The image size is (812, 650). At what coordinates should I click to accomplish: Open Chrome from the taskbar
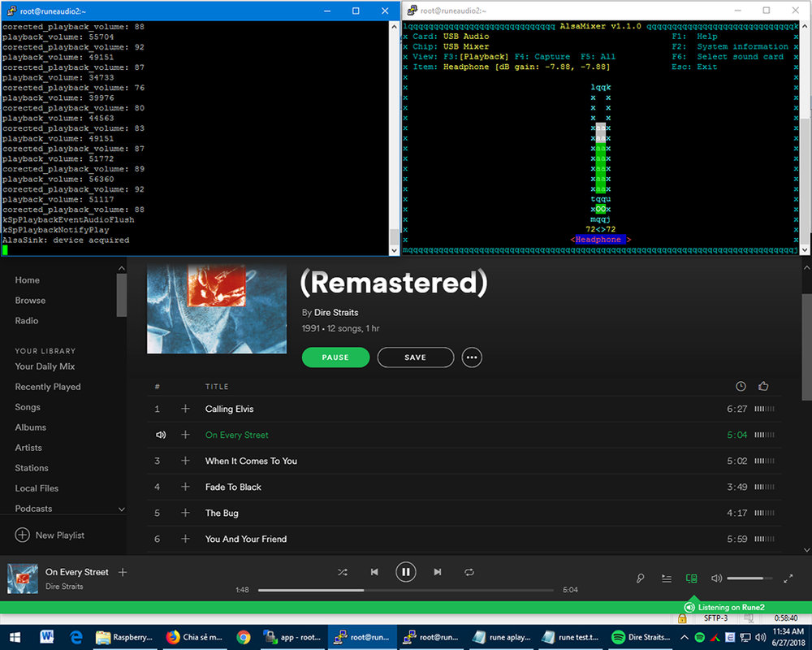point(244,637)
